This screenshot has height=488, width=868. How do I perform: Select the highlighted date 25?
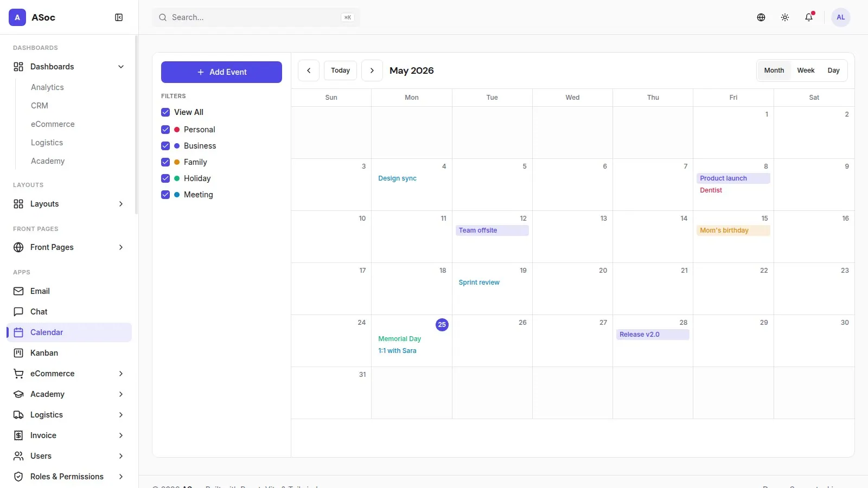click(442, 325)
